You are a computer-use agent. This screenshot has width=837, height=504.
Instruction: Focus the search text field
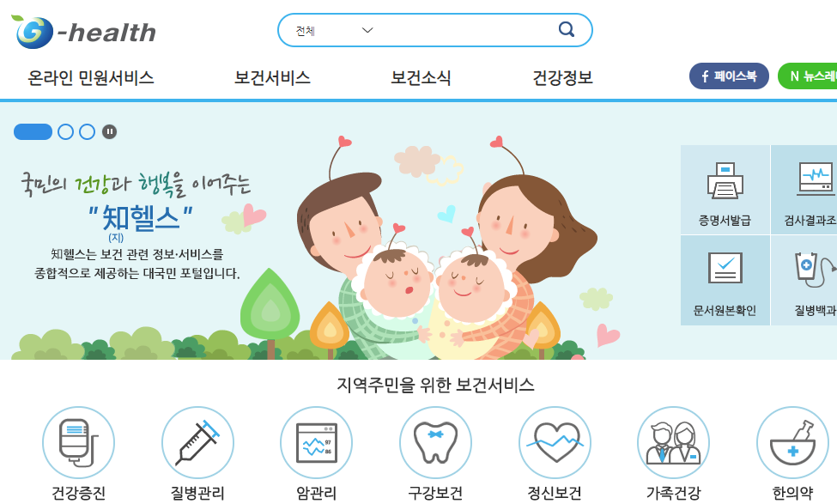(464, 30)
